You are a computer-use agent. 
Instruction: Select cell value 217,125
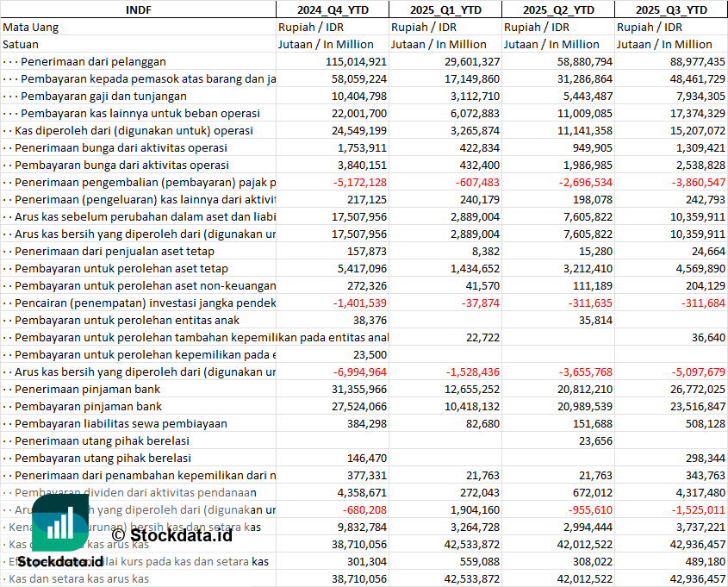pyautogui.click(x=367, y=199)
